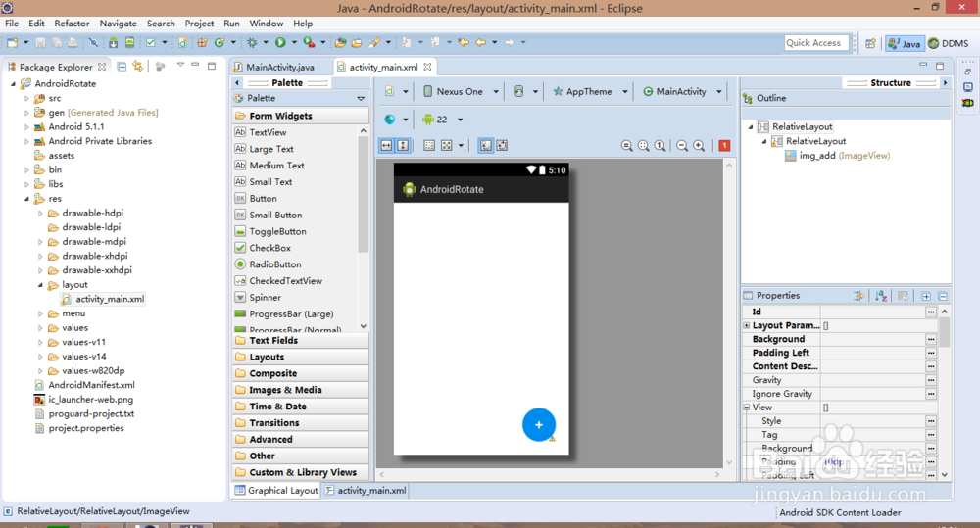The image size is (980, 528).
Task: Toggle fill height layout button
Action: (x=403, y=146)
